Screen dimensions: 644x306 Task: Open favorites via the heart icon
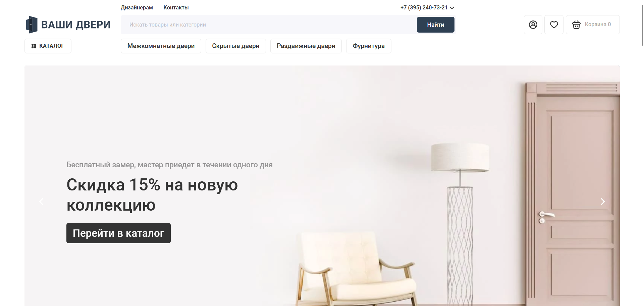pos(554,25)
